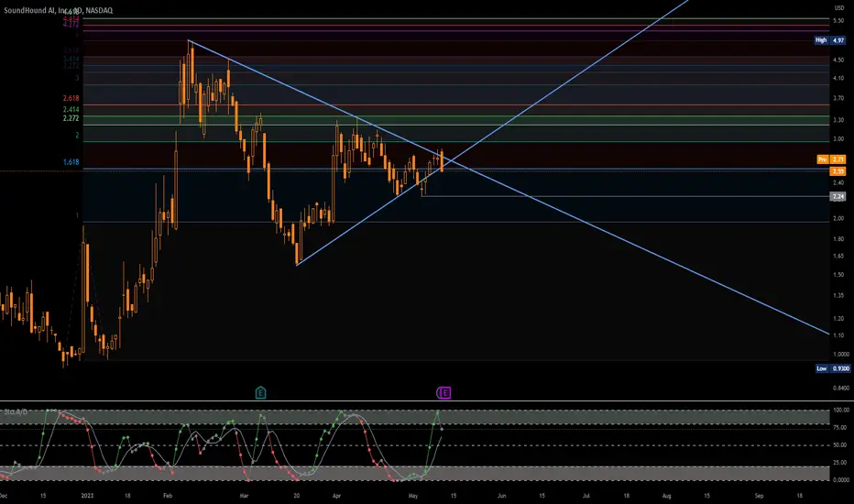Select the Low 0.9300 price tag
Image resolution: width=854 pixels, height=504 pixels.
pyautogui.click(x=833, y=368)
